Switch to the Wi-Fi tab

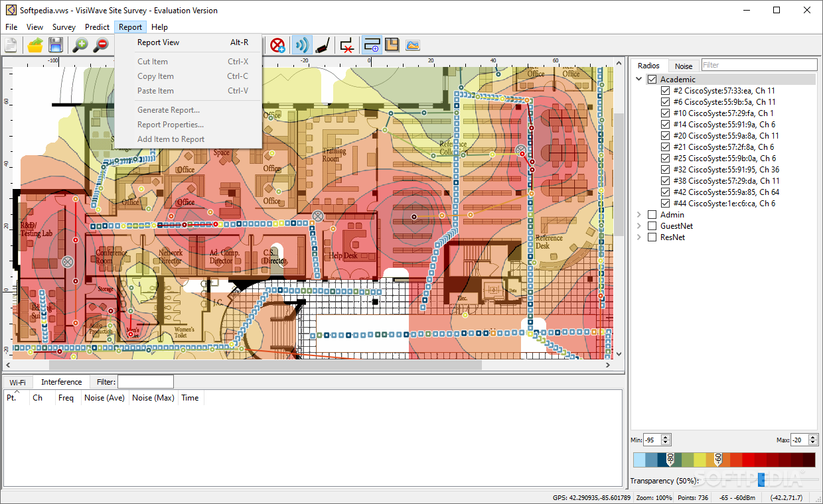point(18,382)
